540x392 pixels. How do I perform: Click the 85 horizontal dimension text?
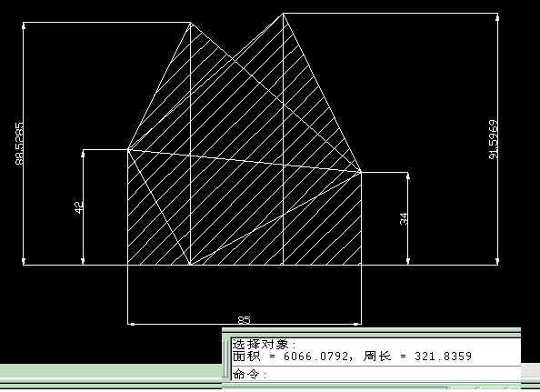tap(245, 320)
